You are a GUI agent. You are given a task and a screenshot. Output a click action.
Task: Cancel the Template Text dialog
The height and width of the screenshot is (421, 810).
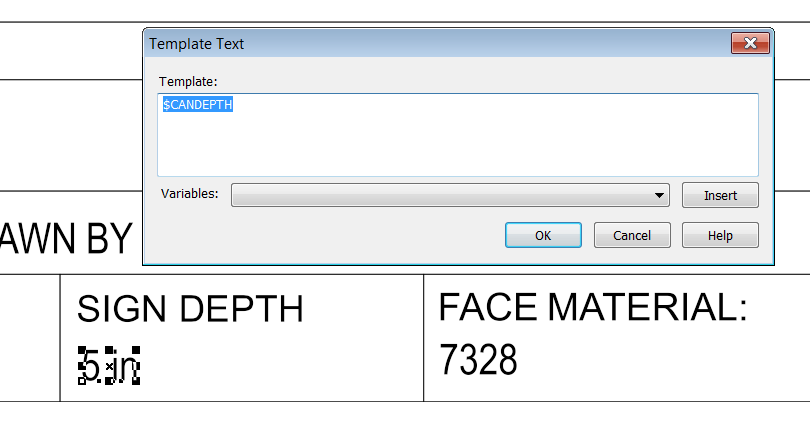[x=631, y=236]
